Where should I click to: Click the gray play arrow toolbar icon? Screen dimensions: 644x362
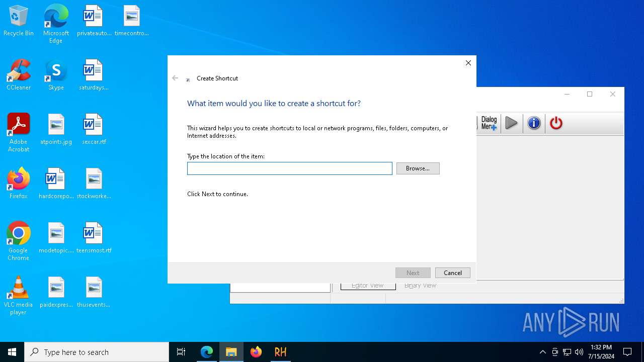(511, 123)
